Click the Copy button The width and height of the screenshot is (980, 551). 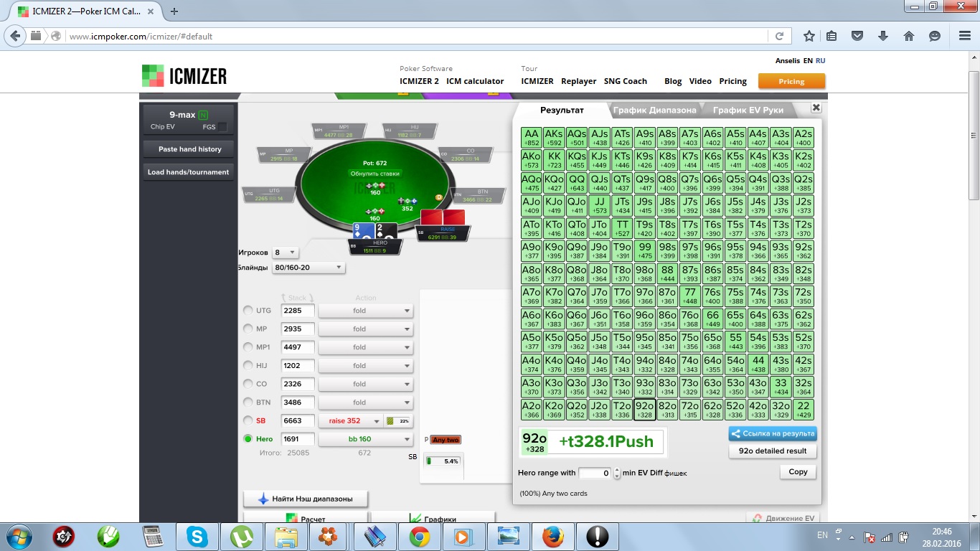(x=798, y=472)
